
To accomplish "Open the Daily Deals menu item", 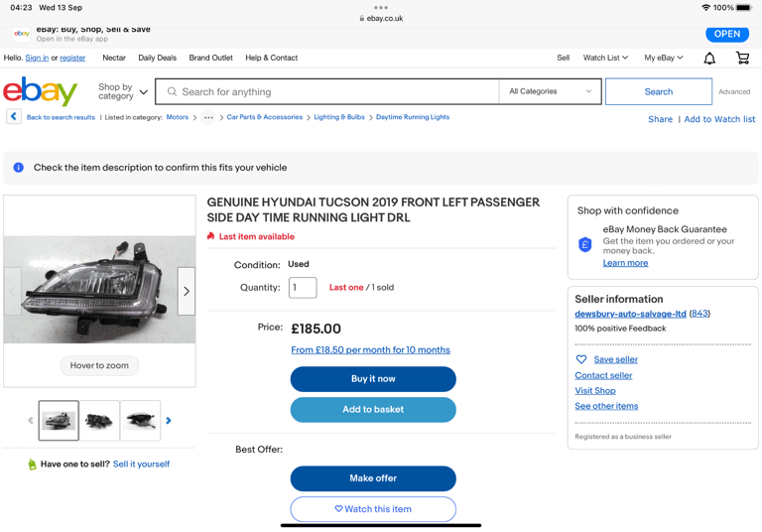I will pyautogui.click(x=158, y=58).
